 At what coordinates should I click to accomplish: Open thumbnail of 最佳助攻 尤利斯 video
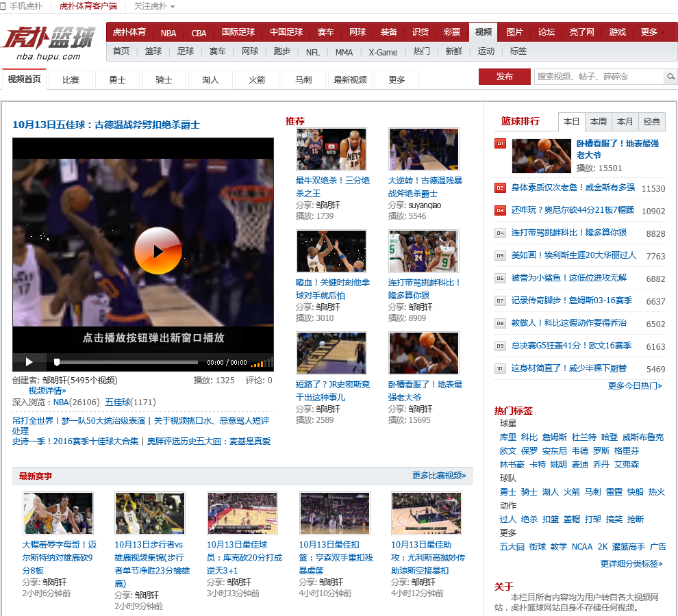pyautogui.click(x=427, y=513)
